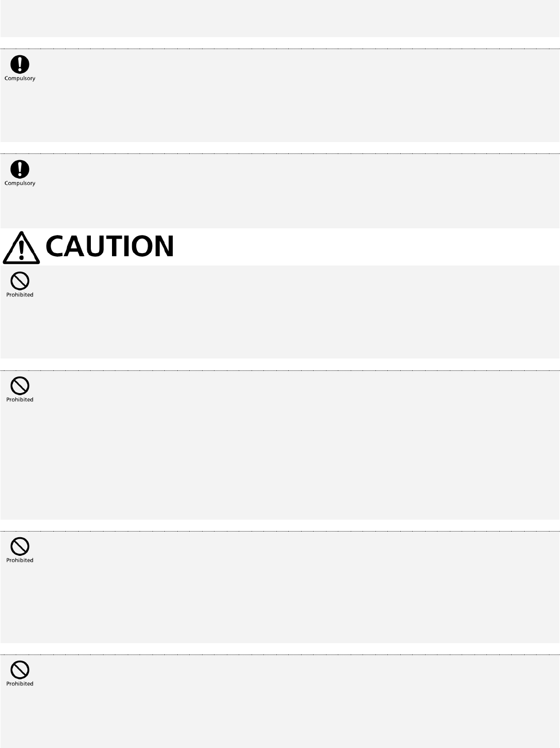560x748 pixels.
Task: Click the first Compulsory exclamation icon
Action: point(20,65)
